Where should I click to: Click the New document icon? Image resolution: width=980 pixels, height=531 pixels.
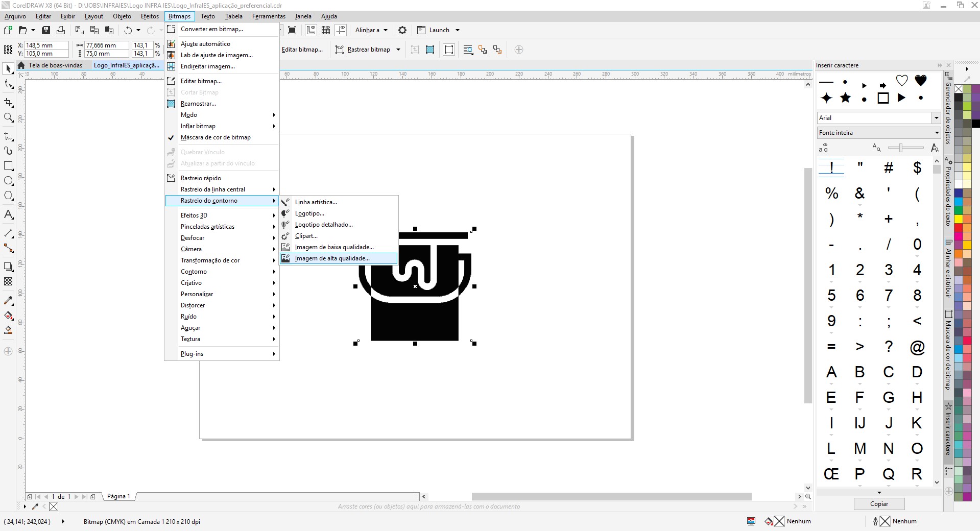coord(8,30)
